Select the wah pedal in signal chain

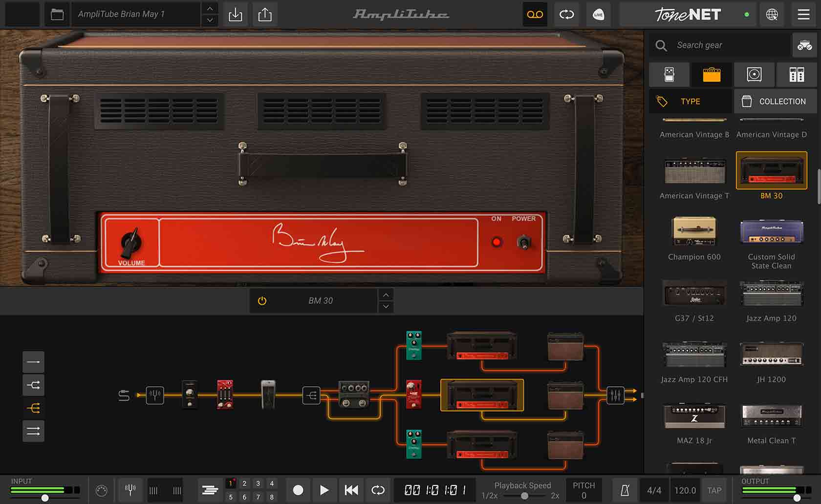point(268,394)
